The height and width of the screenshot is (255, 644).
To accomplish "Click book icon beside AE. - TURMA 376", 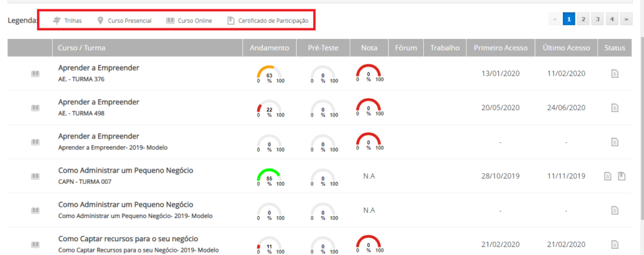I will tap(36, 74).
